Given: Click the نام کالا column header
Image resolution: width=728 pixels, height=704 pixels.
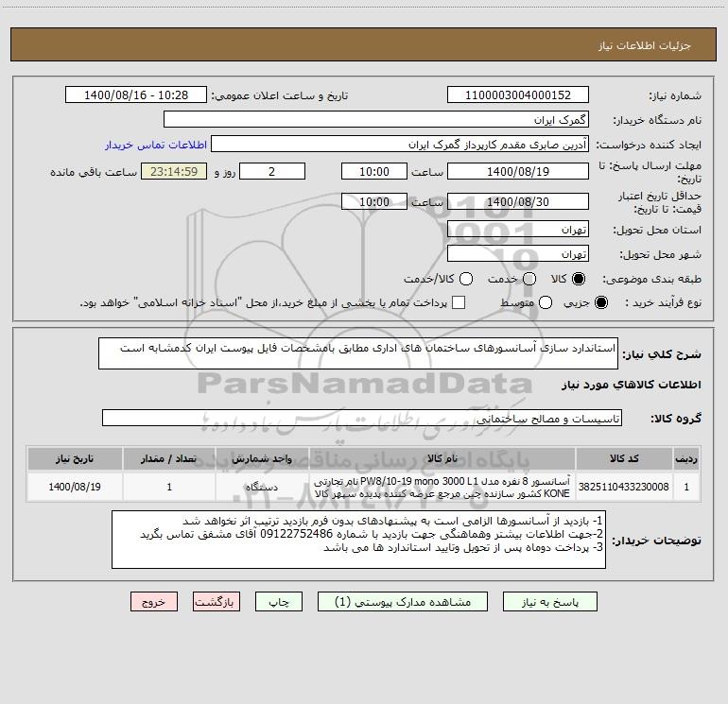Looking at the screenshot, I should 442,458.
